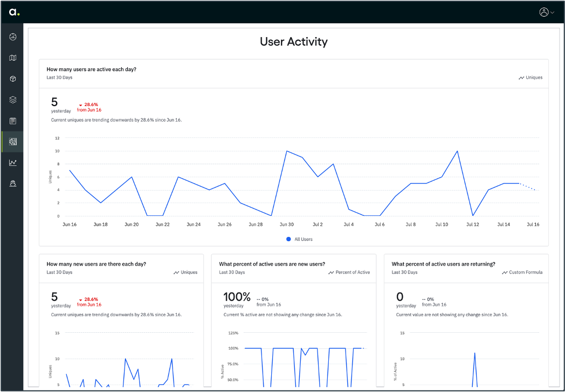The width and height of the screenshot is (565, 392).
Task: Open the dashboard gauge icon in sidebar
Action: 12,37
